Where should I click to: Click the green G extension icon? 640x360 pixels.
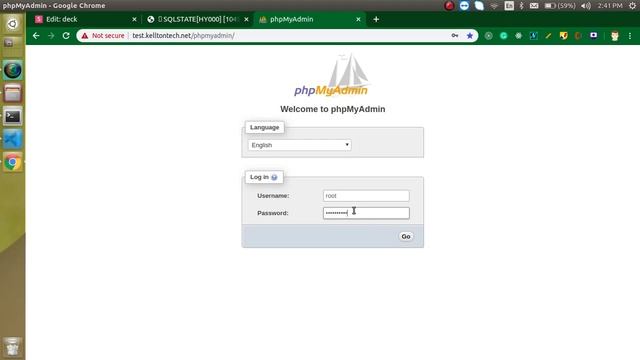click(503, 36)
